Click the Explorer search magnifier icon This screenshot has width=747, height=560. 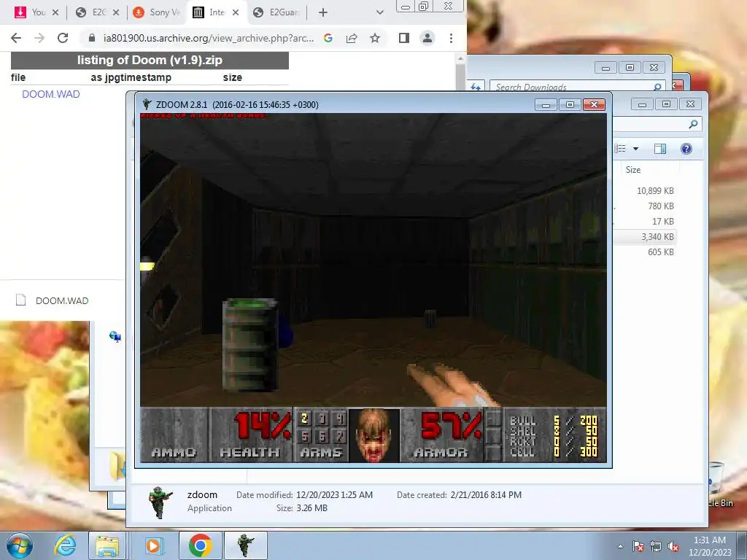point(693,124)
